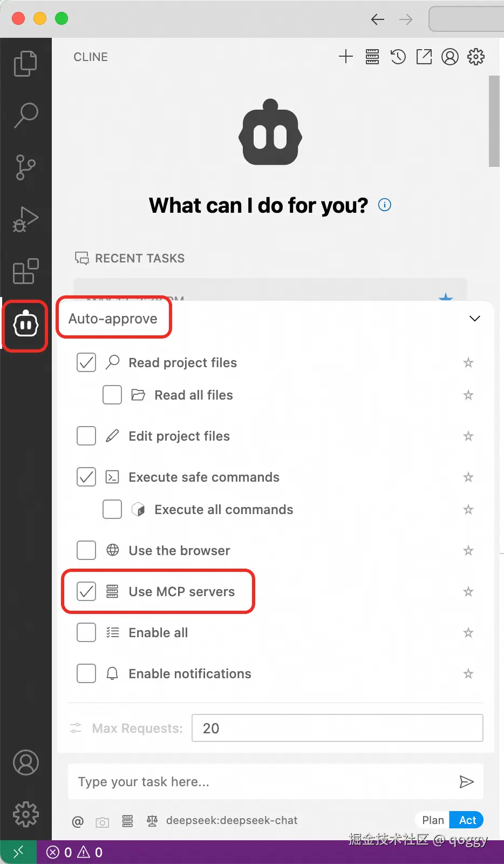The height and width of the screenshot is (864, 504).
Task: Uncheck Use MCP servers checkbox
Action: tap(86, 591)
